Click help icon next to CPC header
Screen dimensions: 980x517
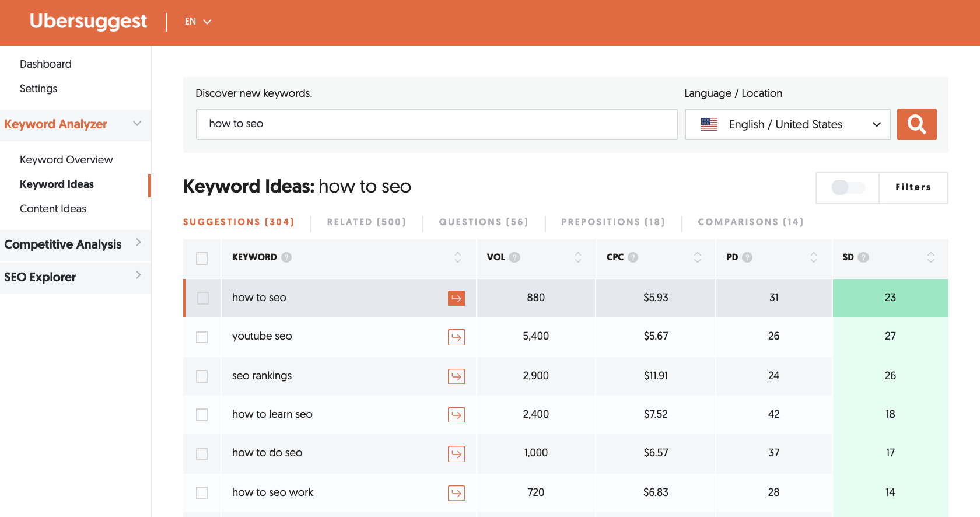pyautogui.click(x=633, y=257)
